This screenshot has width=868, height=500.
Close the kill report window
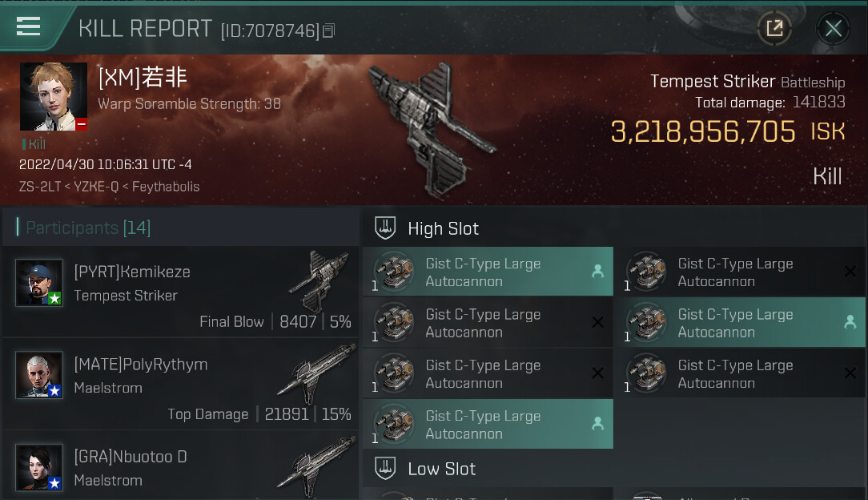[x=833, y=28]
